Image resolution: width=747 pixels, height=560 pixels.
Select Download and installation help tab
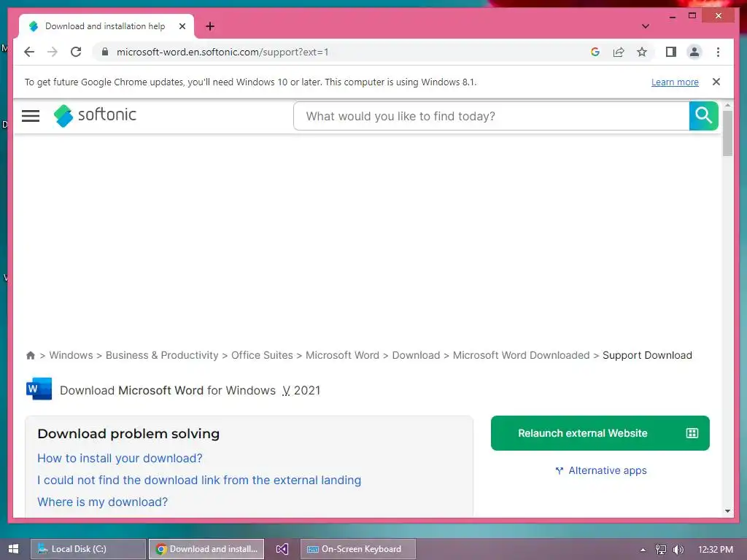[107, 26]
